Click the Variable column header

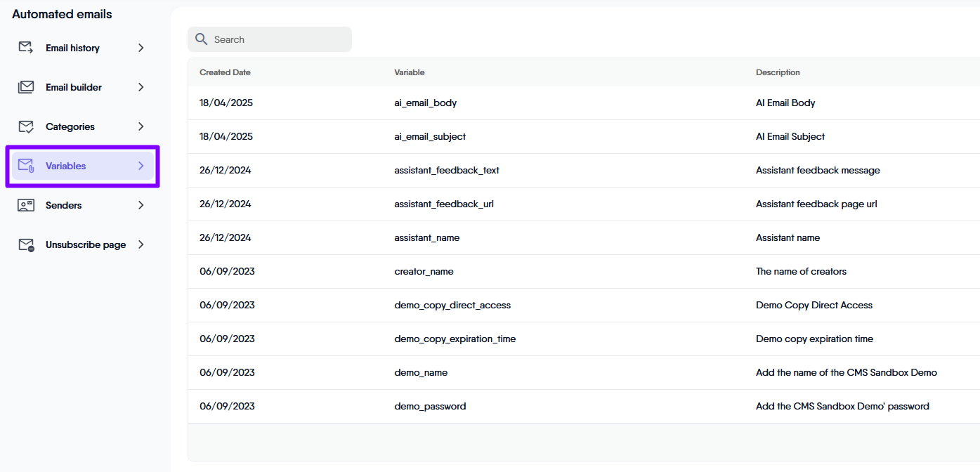409,72
